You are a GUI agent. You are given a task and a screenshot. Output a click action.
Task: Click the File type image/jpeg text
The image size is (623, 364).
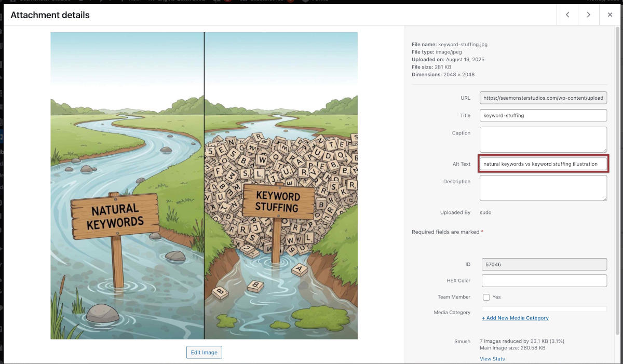437,52
